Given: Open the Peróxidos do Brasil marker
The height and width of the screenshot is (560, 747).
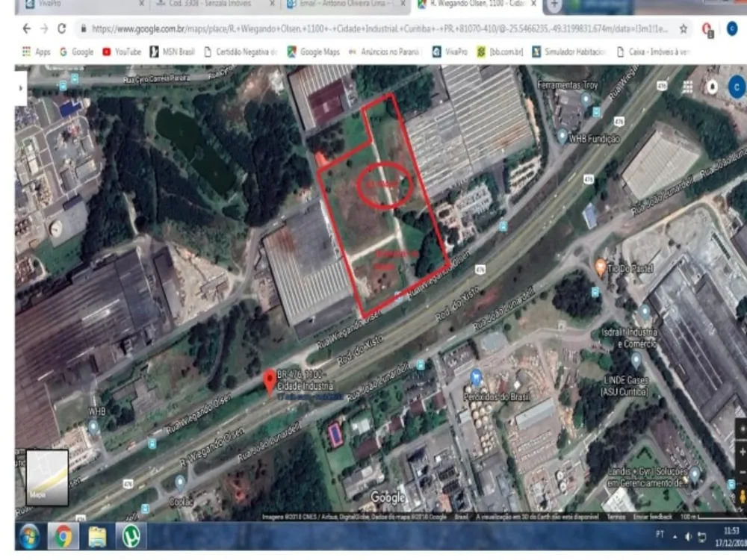Looking at the screenshot, I should pyautogui.click(x=475, y=378).
